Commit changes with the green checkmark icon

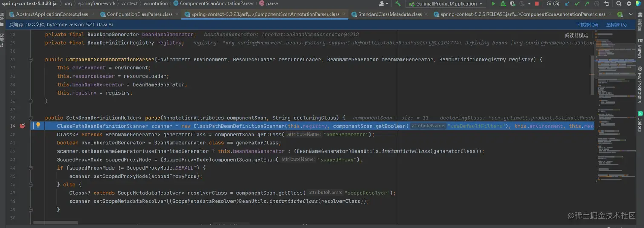(577, 3)
